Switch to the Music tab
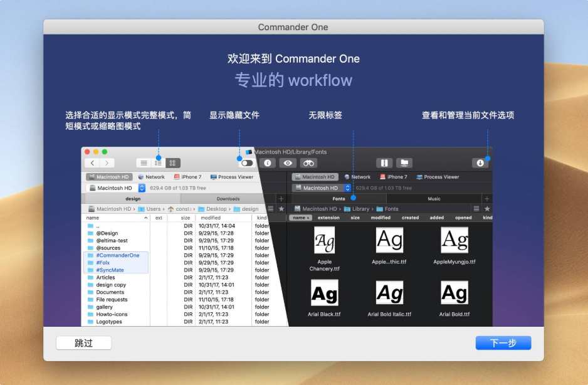 tap(434, 199)
